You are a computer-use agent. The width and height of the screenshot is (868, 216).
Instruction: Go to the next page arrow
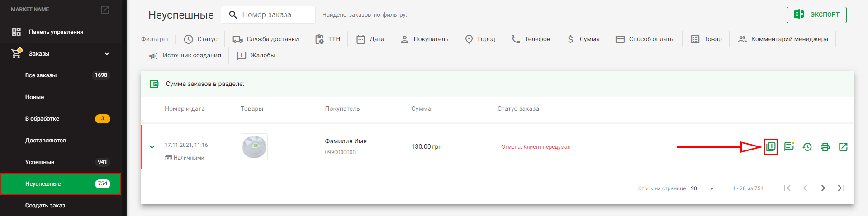(823, 188)
